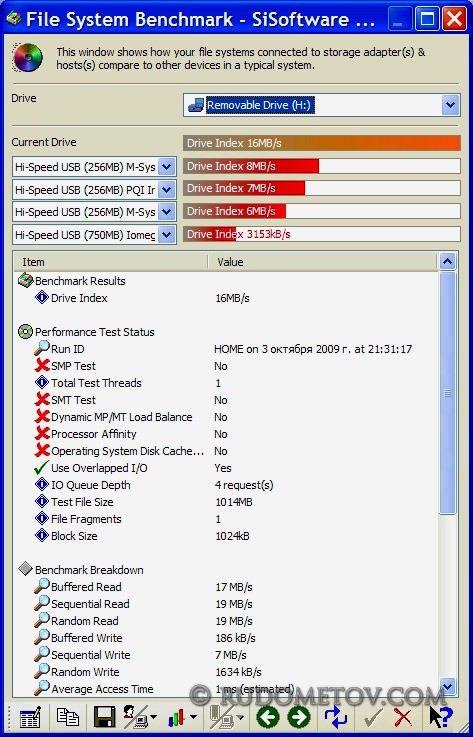This screenshot has width=473, height=737.
Task: Click the context help cursor icon
Action: pyautogui.click(x=441, y=717)
